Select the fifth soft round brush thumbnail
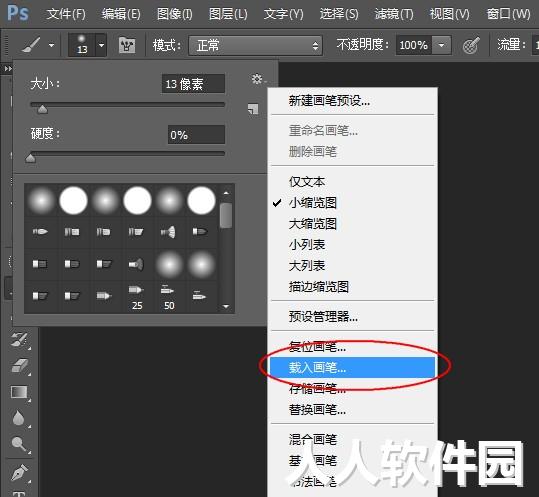Viewport: 539px width, 497px height. (169, 200)
